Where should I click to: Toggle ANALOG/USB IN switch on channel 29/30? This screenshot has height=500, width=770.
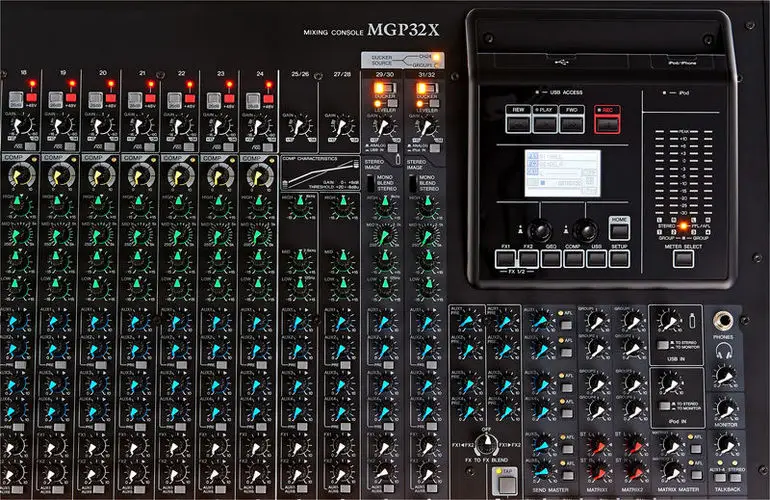pos(392,147)
